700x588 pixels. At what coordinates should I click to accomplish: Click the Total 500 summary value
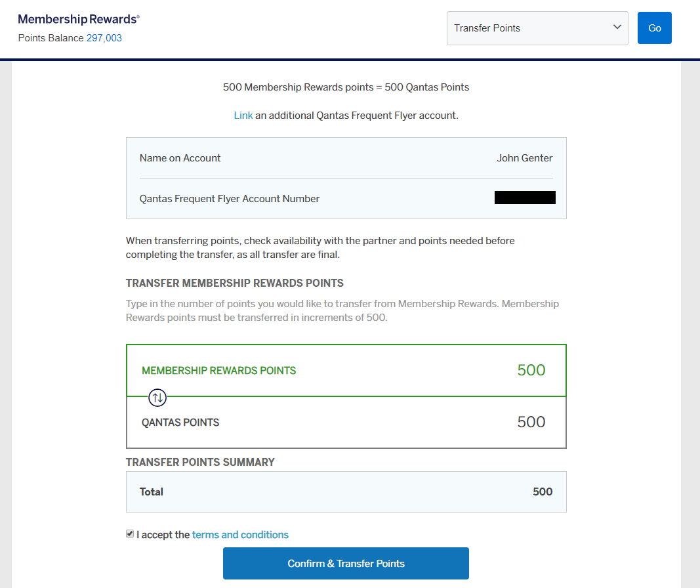pyautogui.click(x=542, y=492)
